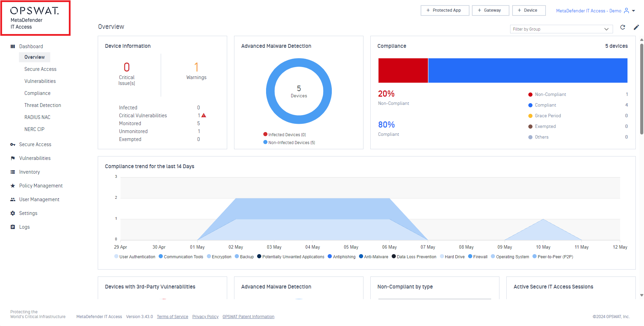Image resolution: width=644 pixels, height=326 pixels.
Task: Open Vulnerabilities under Dashboard
Action: click(x=40, y=81)
